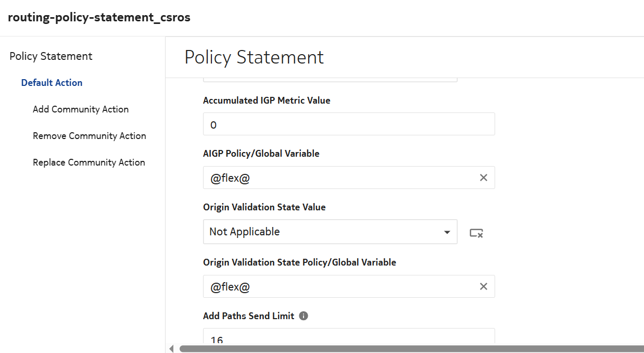This screenshot has width=644, height=353.
Task: Click the Add Paths Send Limit input
Action: [x=348, y=339]
